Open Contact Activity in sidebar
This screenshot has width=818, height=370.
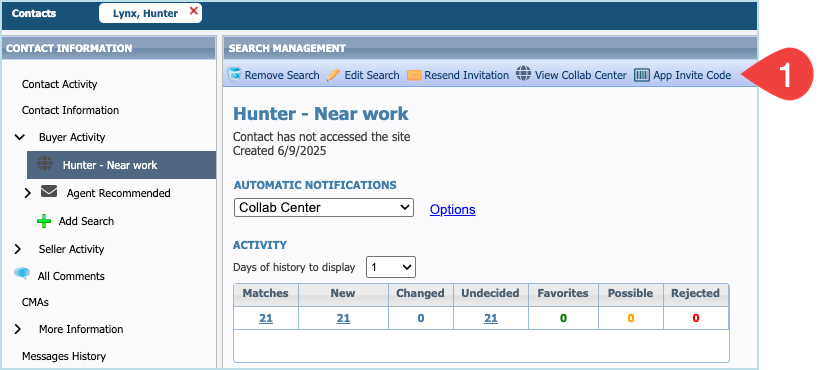(x=59, y=84)
